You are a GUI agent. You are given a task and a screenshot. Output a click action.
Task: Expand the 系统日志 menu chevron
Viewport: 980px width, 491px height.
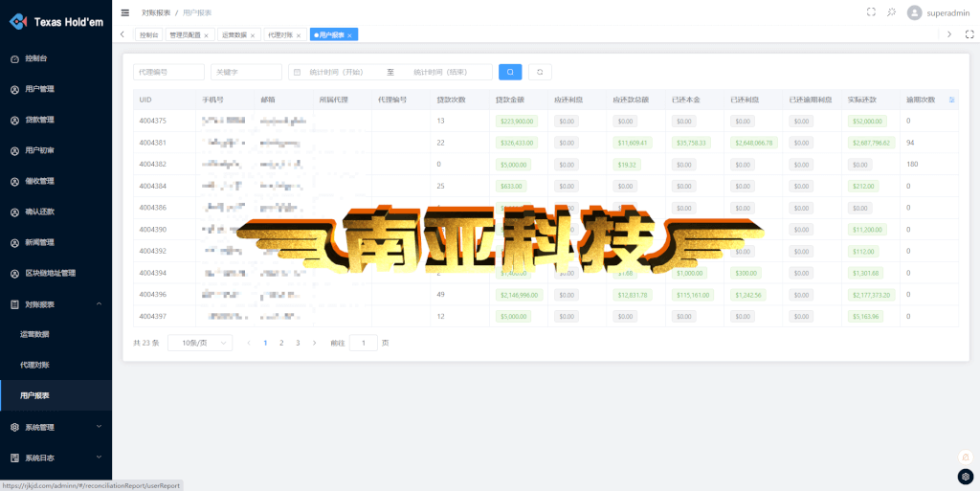tap(99, 458)
